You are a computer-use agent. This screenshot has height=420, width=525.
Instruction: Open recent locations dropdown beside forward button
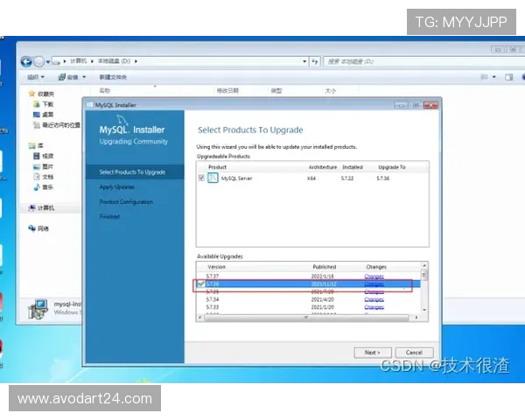tap(48, 62)
